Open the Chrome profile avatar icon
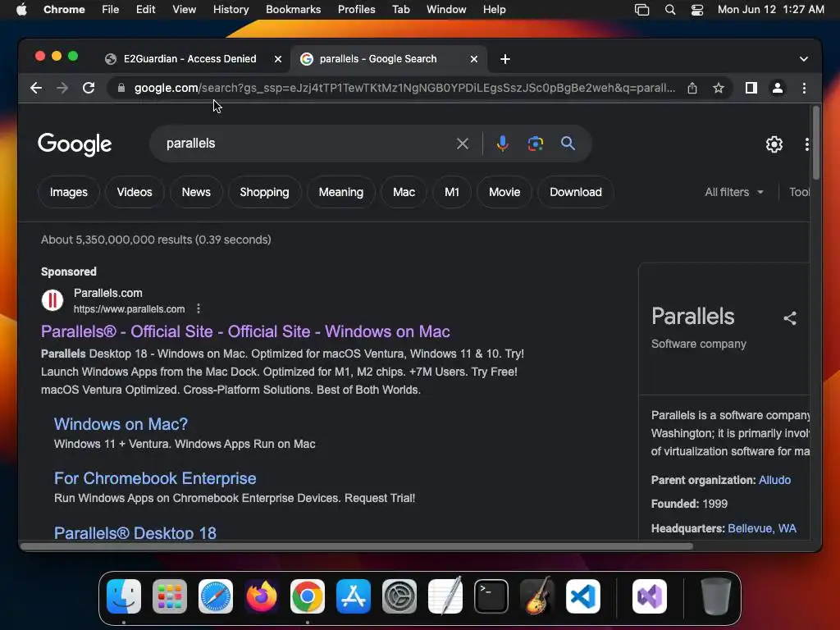Screen dimensions: 840x630 (x=778, y=88)
